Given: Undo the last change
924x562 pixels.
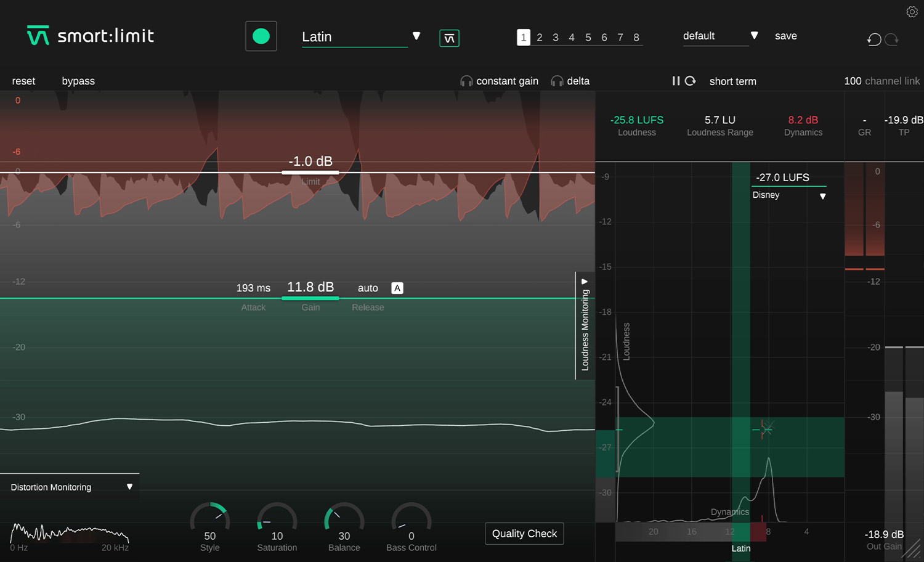Looking at the screenshot, I should (x=873, y=39).
